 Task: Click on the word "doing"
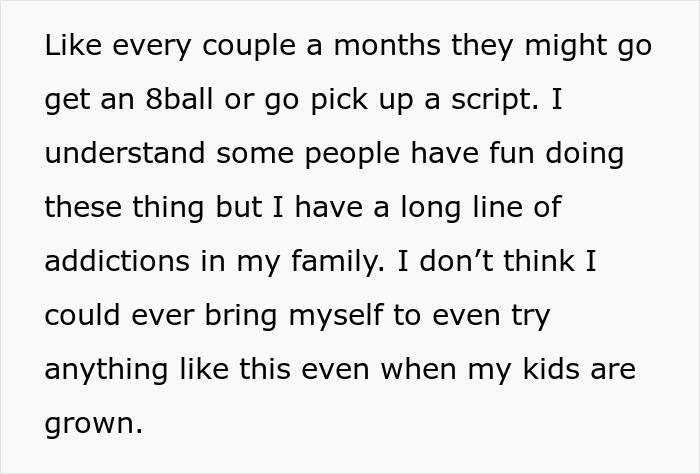587,155
